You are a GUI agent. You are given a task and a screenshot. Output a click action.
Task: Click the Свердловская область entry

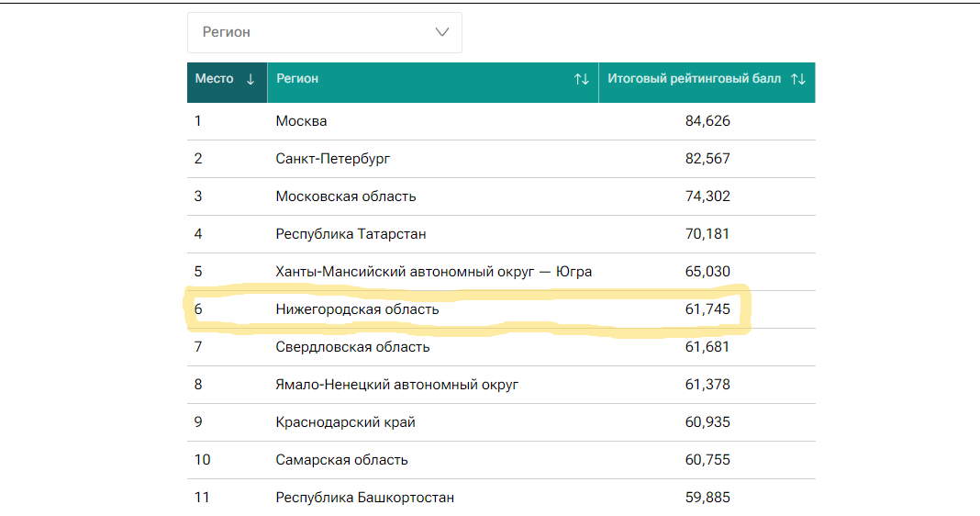pos(352,347)
